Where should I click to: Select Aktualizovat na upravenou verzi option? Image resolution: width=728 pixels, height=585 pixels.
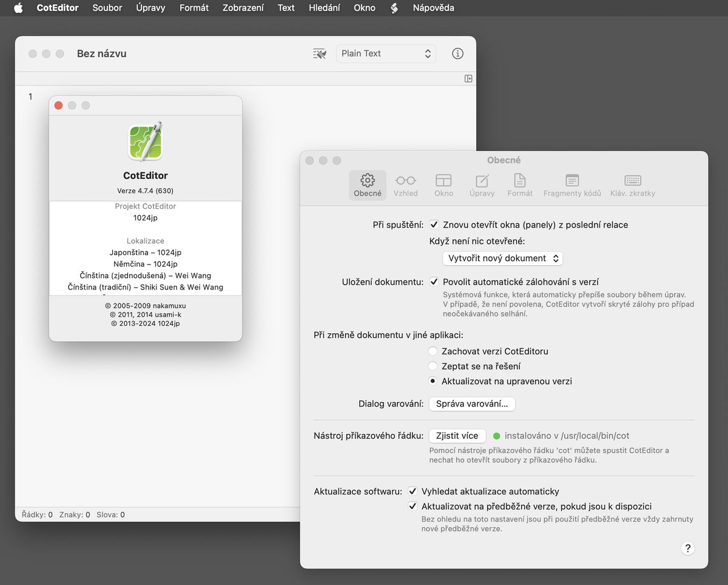coord(433,381)
